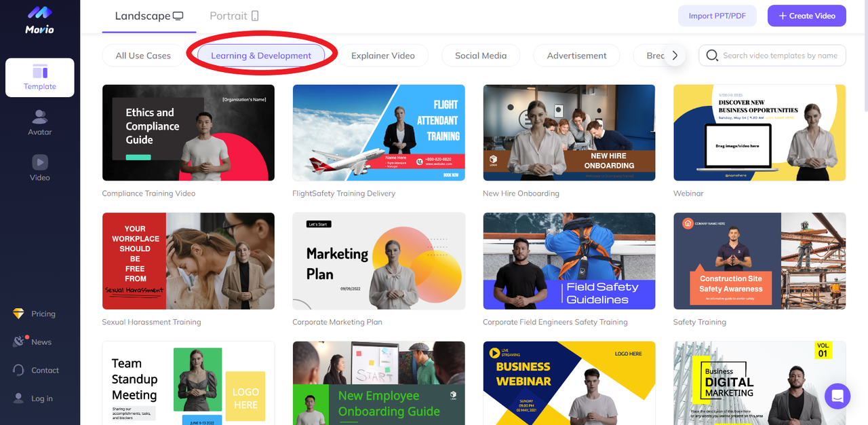This screenshot has width=868, height=425.
Task: Click the Webinar caption text
Action: point(688,193)
